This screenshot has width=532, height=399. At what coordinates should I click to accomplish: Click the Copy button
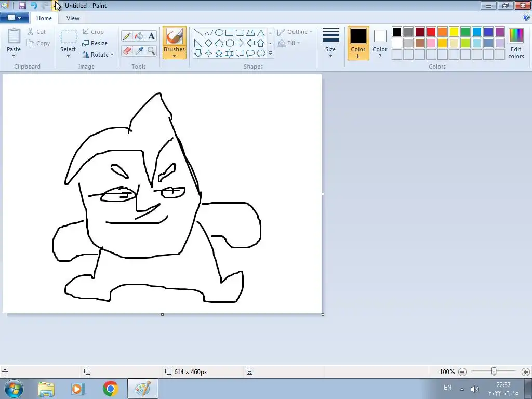tap(38, 43)
